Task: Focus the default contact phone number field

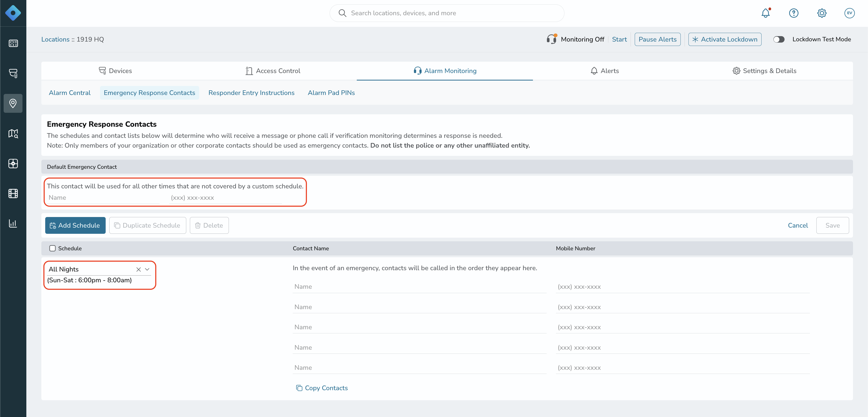Action: tap(226, 198)
